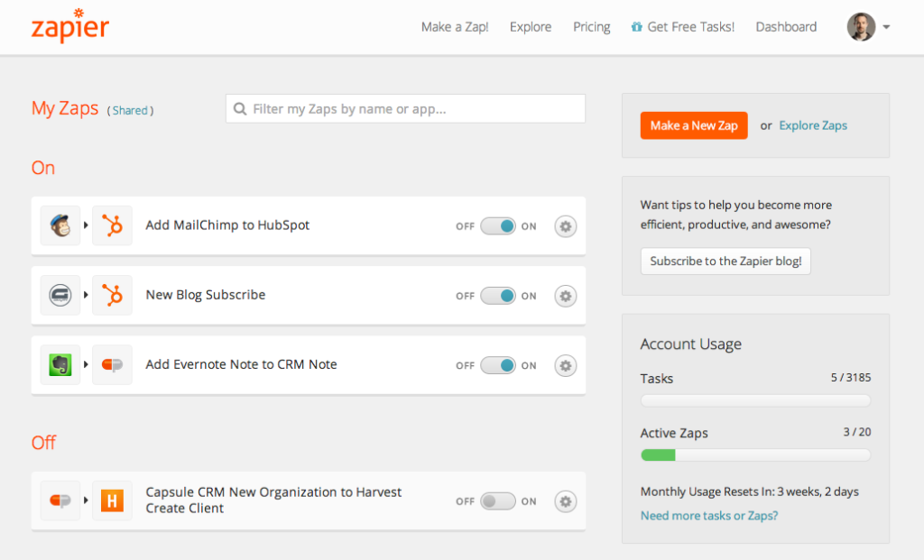
Task: Open settings gear for New Blog Subscribe
Action: coord(565,296)
